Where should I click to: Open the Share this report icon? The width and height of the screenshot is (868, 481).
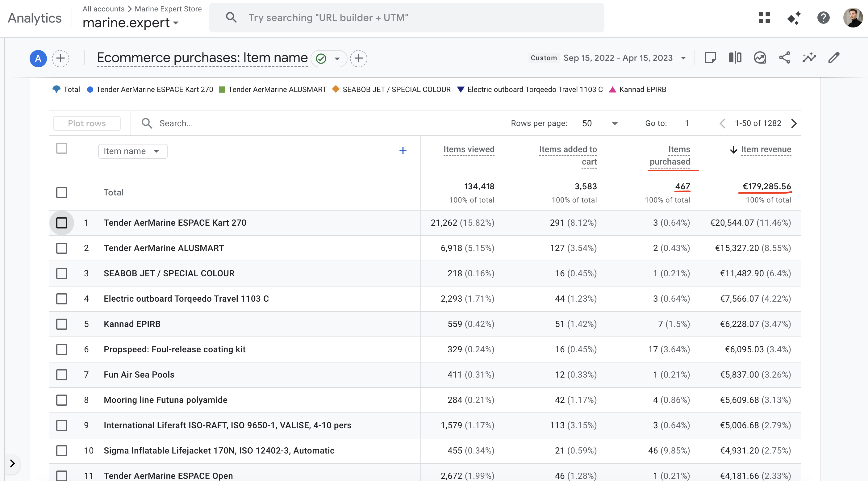tap(784, 58)
